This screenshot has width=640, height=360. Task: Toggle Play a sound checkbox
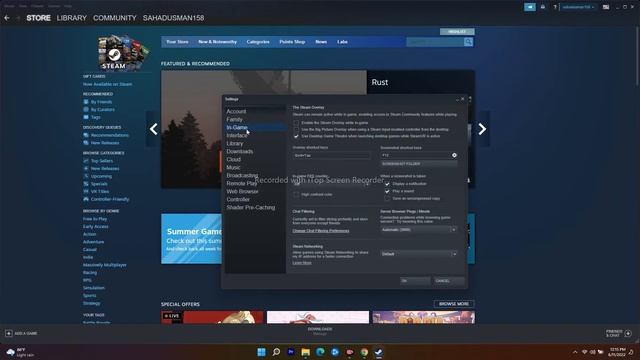tap(387, 191)
